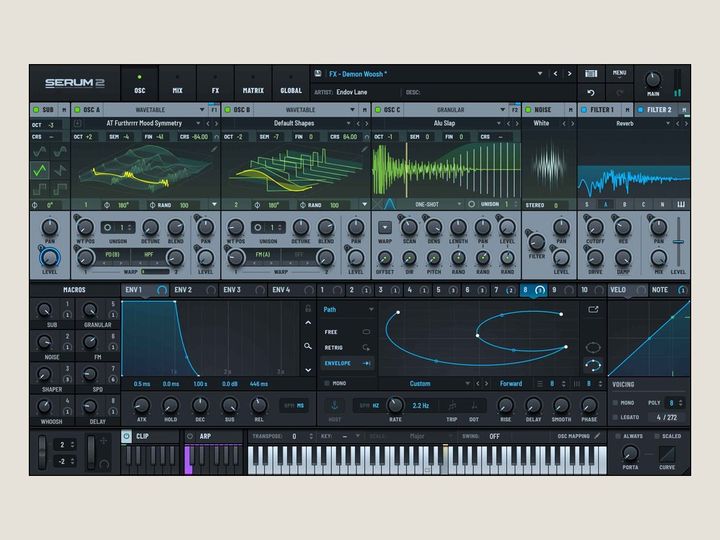
Task: Click the Forward direction button
Action: click(x=511, y=383)
